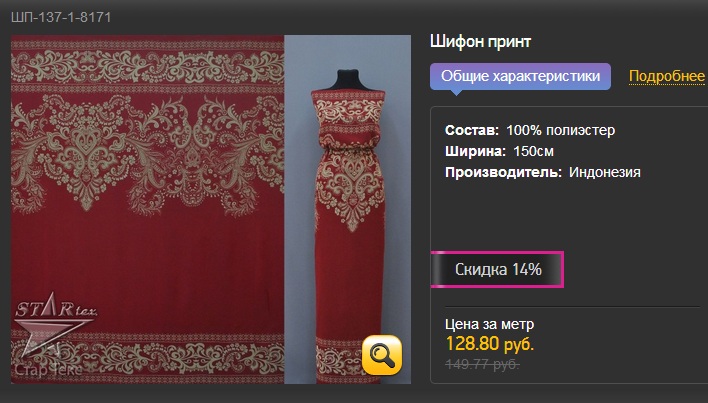Select the mannequin dress photo

click(348, 209)
